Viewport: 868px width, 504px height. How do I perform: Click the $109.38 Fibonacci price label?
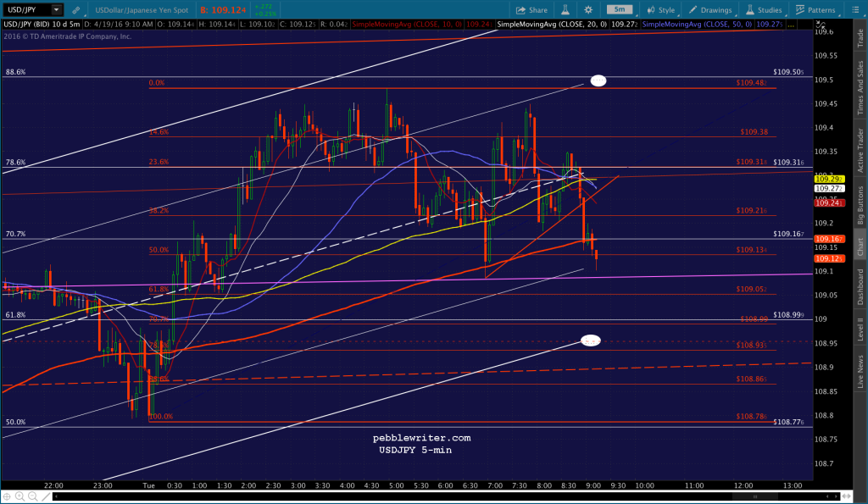point(754,132)
